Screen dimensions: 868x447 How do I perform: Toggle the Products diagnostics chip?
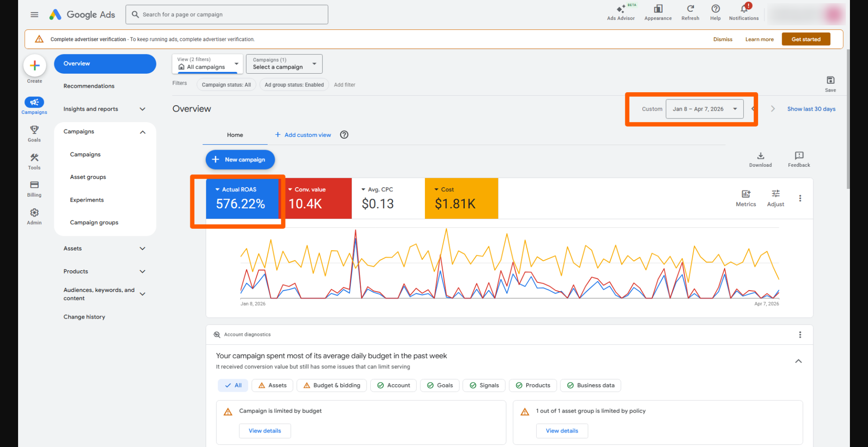[533, 386]
